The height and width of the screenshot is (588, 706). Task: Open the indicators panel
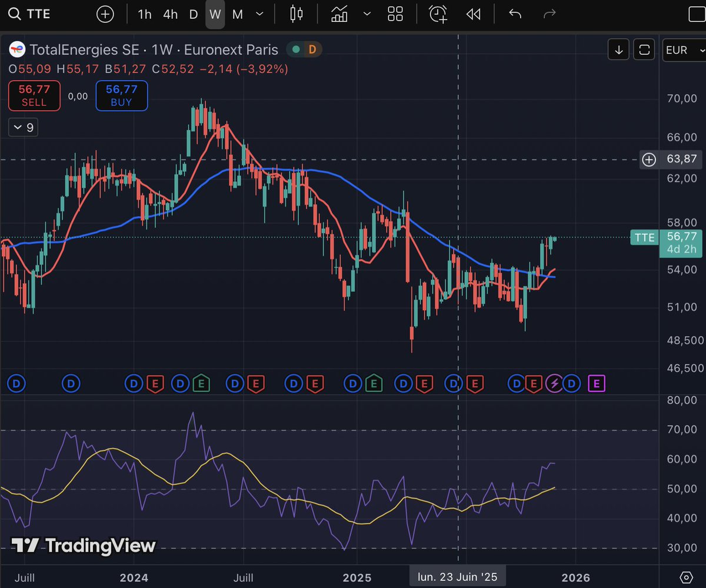click(x=339, y=14)
